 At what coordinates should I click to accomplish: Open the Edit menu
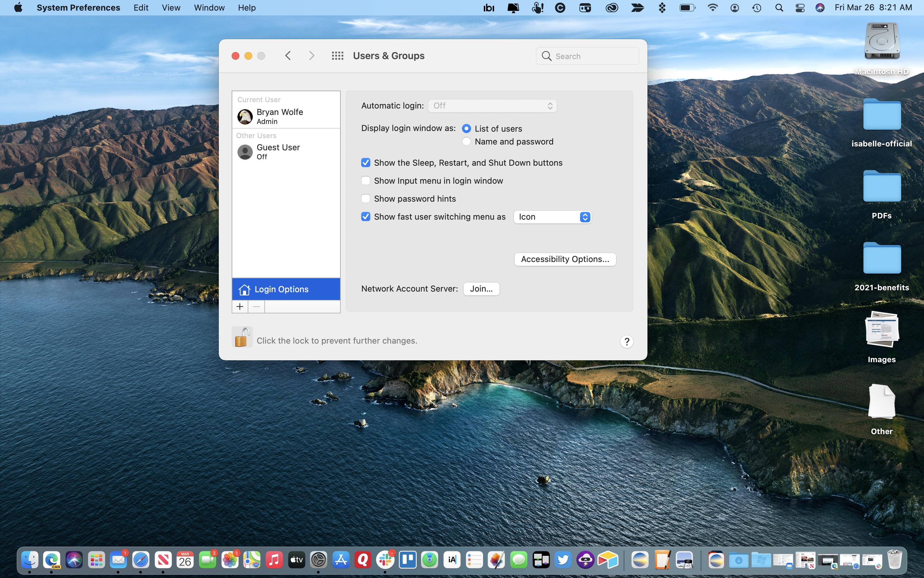pos(141,8)
